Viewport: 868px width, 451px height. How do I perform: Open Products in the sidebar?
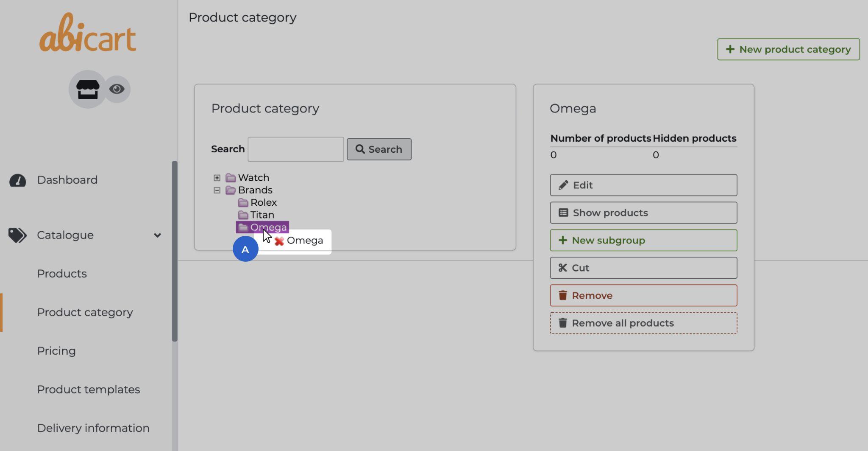62,274
